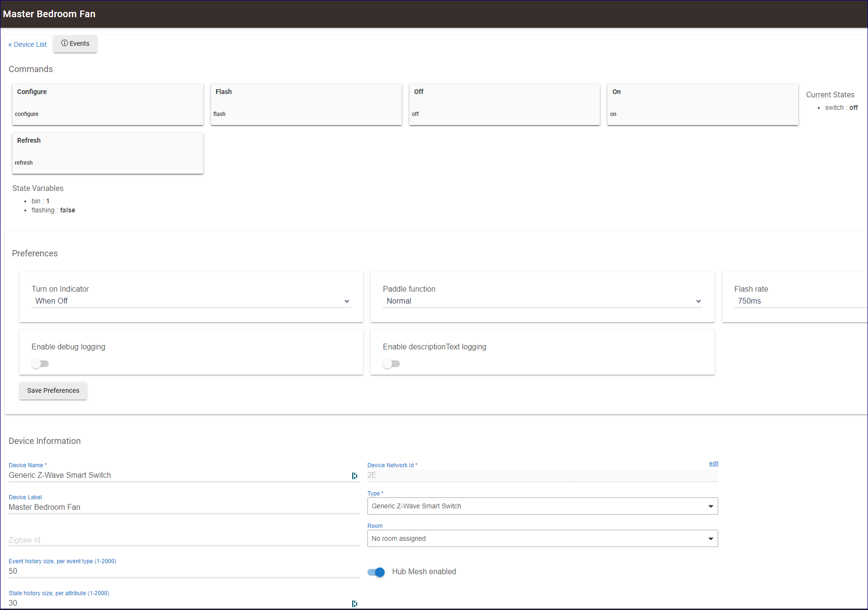The height and width of the screenshot is (610, 868).
Task: Go back to Device List
Action: 27,44
